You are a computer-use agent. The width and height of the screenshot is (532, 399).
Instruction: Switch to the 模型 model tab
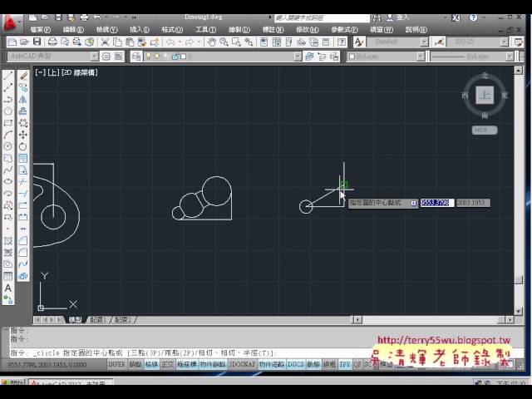pos(75,319)
